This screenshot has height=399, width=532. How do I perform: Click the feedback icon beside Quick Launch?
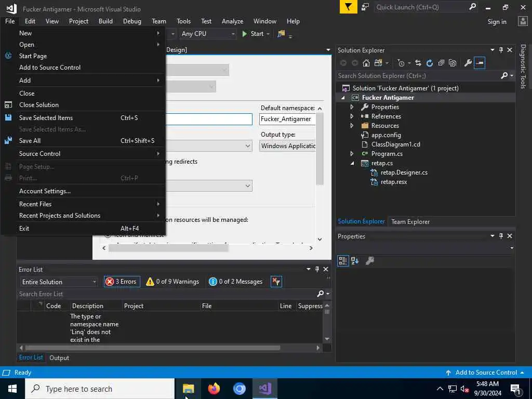(x=365, y=7)
